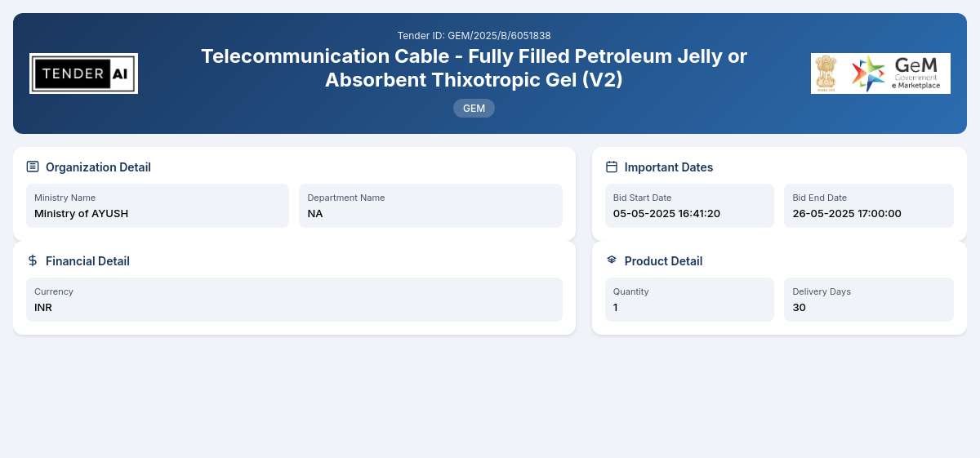Click the Organization Detail heading
Image resolution: width=980 pixels, height=458 pixels.
click(98, 167)
